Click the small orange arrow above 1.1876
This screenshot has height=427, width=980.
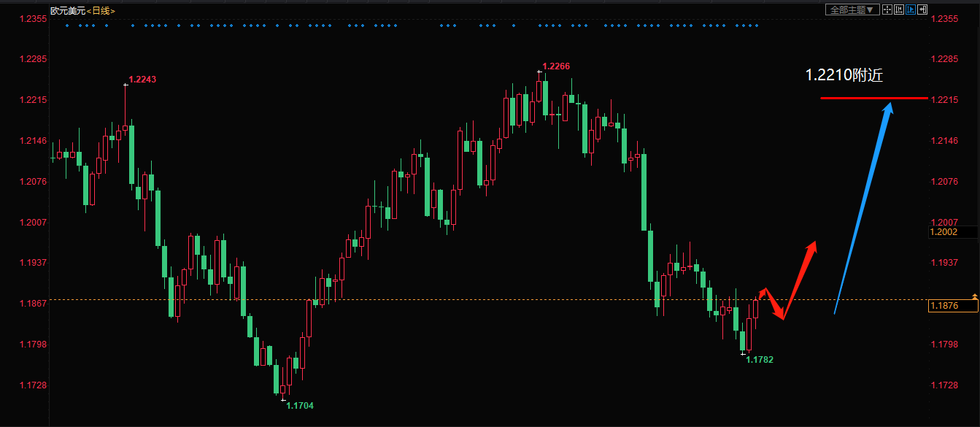point(975,296)
